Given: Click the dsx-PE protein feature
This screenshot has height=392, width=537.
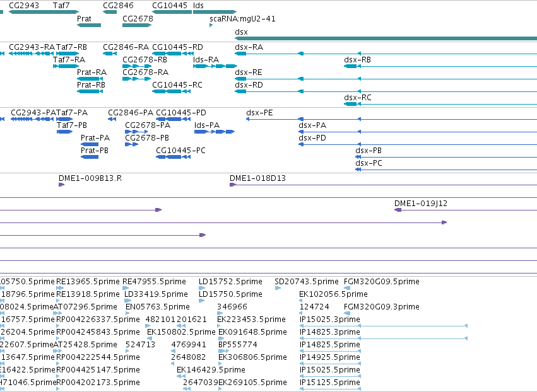Looking at the screenshot, I should pos(391,119).
